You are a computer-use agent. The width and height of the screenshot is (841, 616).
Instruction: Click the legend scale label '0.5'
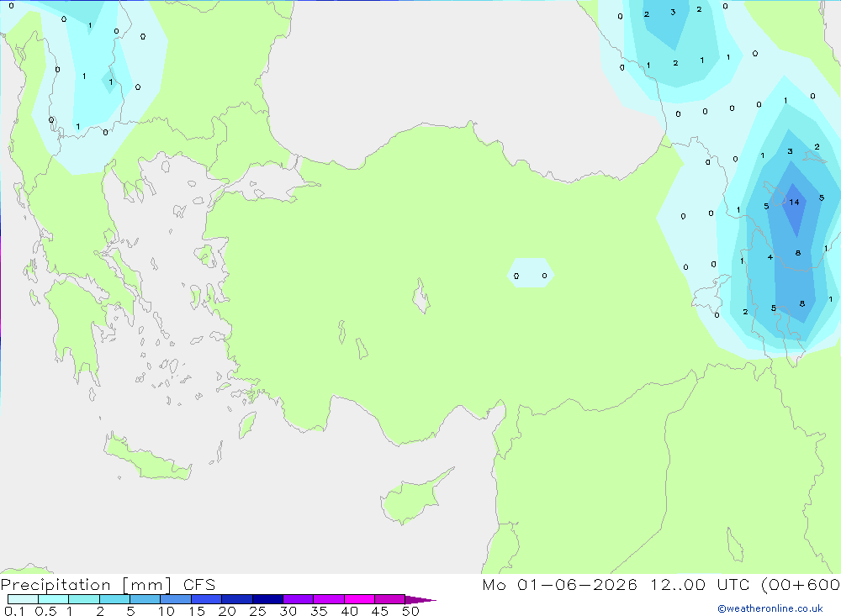coord(45,611)
